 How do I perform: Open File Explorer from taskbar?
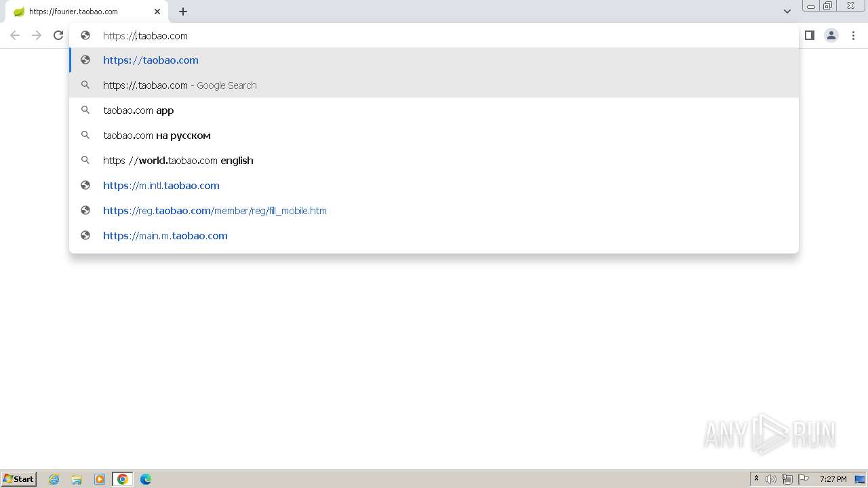coord(77,479)
